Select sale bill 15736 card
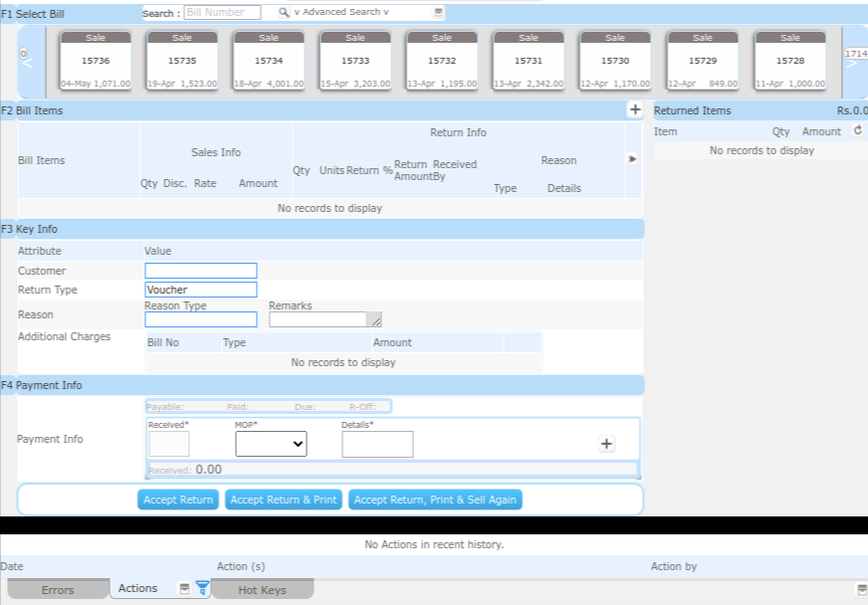 (96, 62)
